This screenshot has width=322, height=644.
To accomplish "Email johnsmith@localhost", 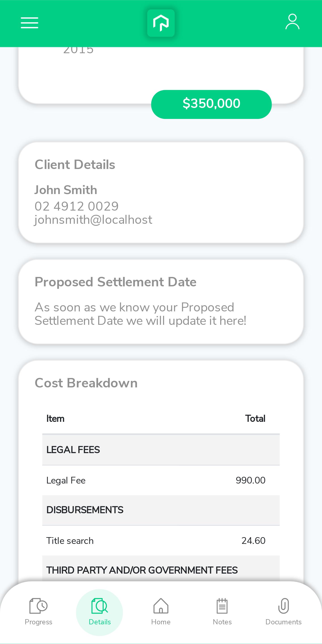I will coord(93,220).
